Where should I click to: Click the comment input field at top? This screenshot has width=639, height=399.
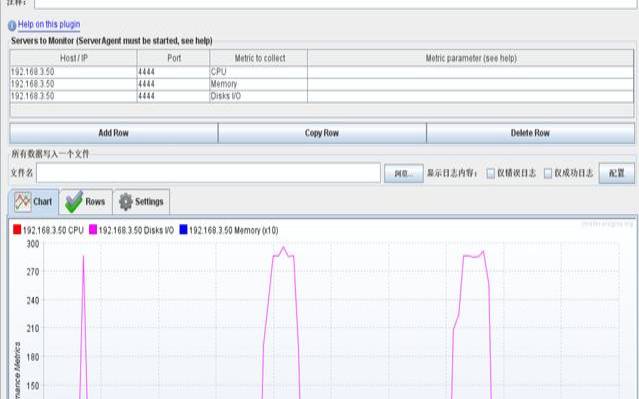336,4
